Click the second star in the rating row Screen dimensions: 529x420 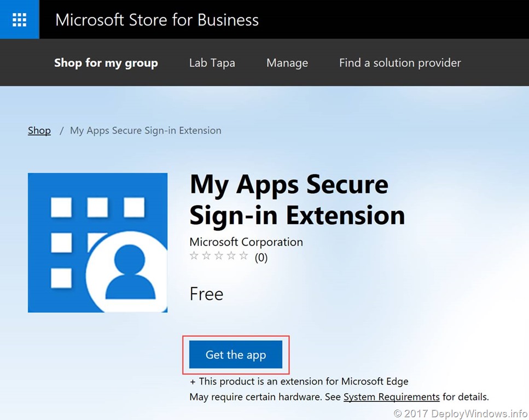tap(207, 255)
